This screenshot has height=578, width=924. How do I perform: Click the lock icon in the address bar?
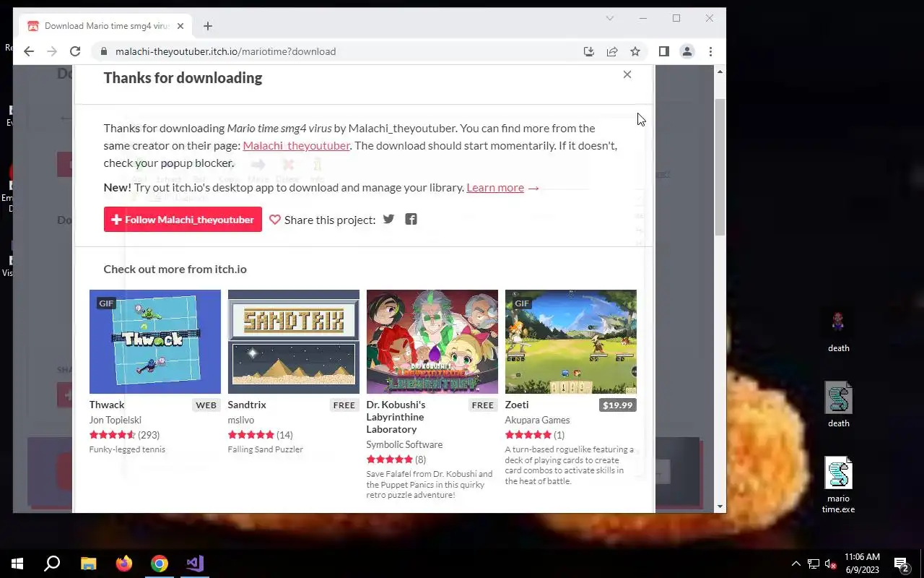[104, 51]
